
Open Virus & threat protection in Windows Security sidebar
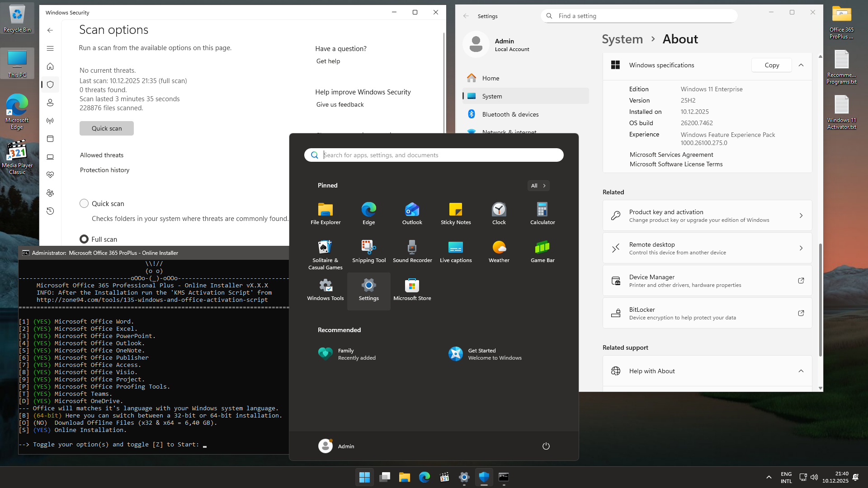(50, 84)
